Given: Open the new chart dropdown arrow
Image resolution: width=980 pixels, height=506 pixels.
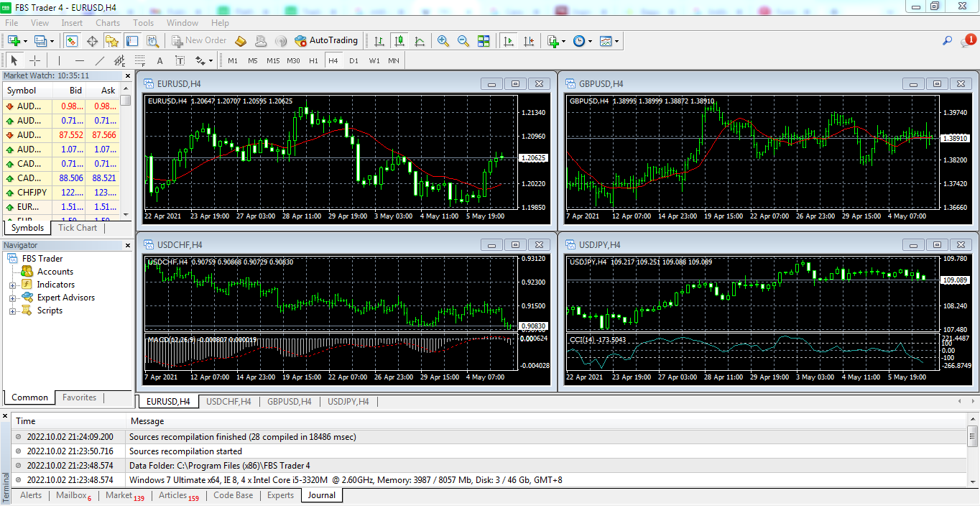Looking at the screenshot, I should pos(25,41).
